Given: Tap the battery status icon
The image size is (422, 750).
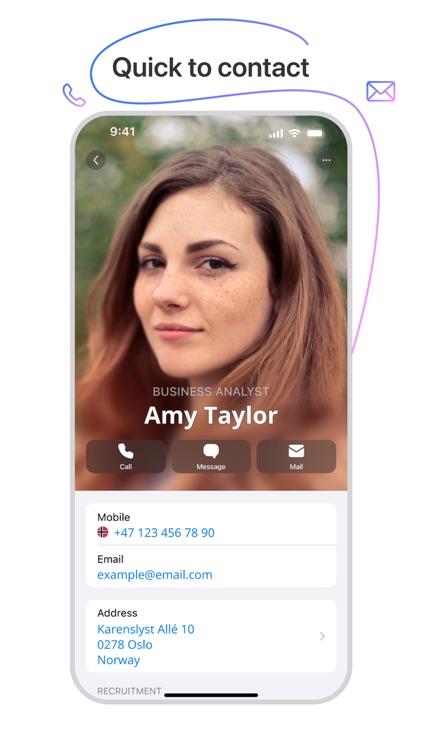Looking at the screenshot, I should point(315,133).
